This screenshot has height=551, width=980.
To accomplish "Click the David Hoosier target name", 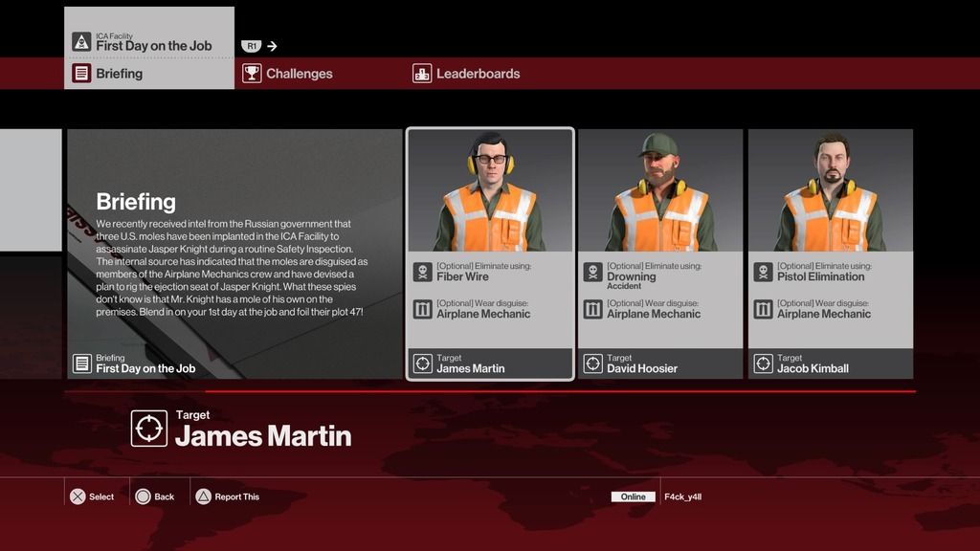I will [642, 368].
